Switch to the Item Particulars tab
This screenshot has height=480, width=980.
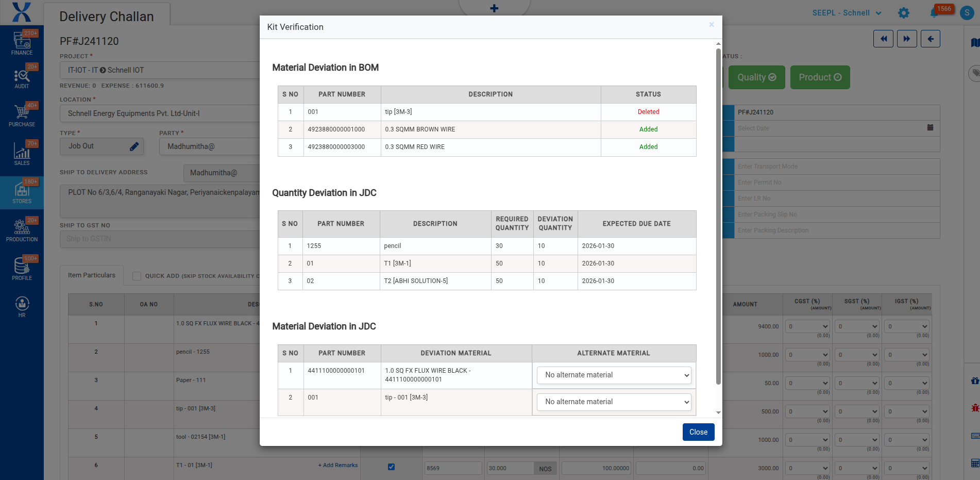click(92, 275)
